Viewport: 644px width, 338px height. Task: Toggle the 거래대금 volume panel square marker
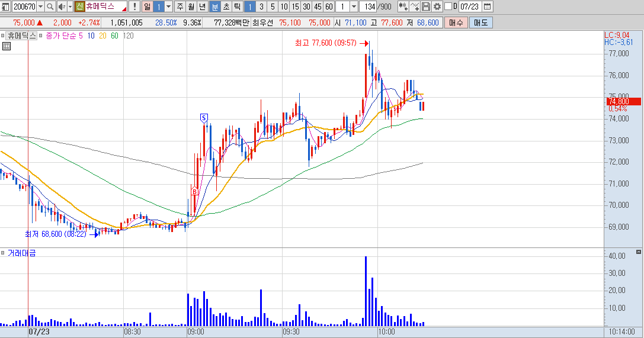pyautogui.click(x=3, y=253)
